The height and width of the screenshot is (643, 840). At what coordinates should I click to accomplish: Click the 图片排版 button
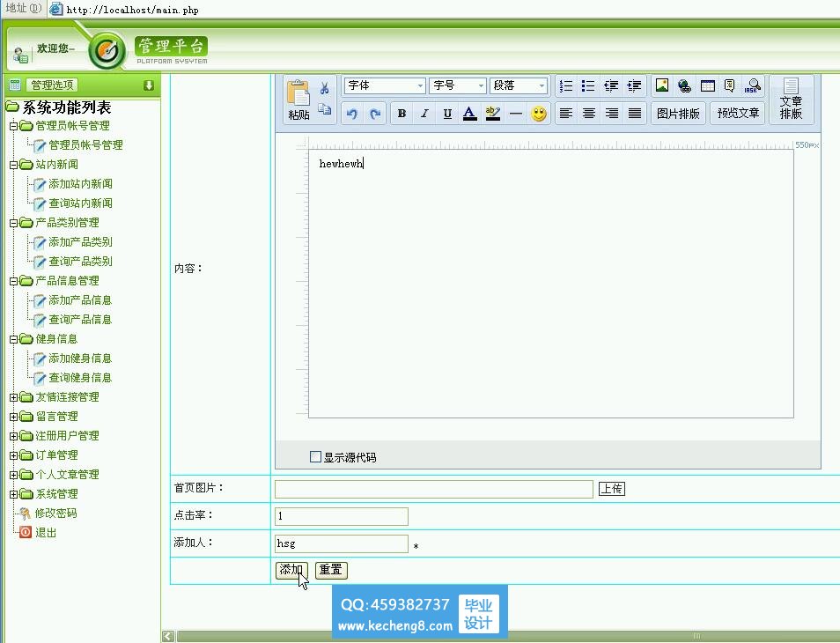point(678,114)
